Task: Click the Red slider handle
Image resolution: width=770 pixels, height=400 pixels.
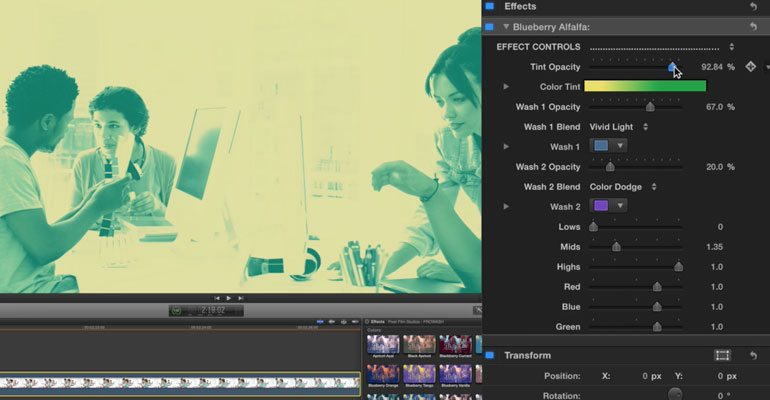Action: pos(657,287)
